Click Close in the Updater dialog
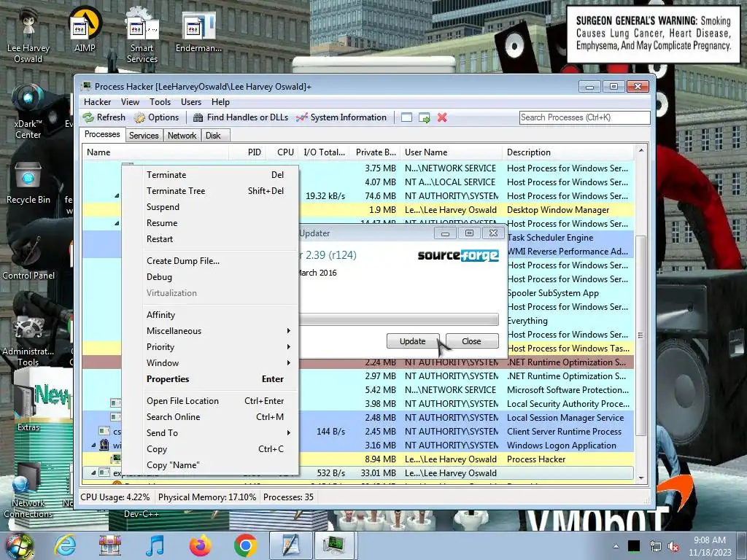Screen dimensions: 747x560 point(471,341)
